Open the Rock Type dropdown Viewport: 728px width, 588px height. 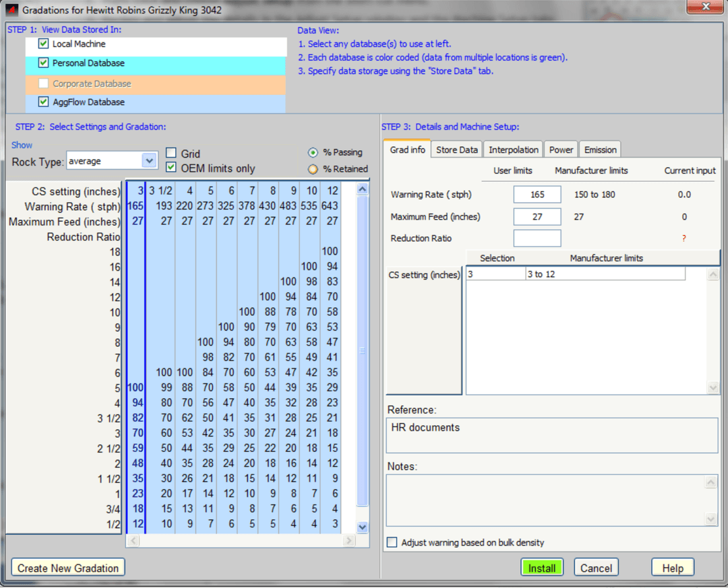(x=149, y=161)
